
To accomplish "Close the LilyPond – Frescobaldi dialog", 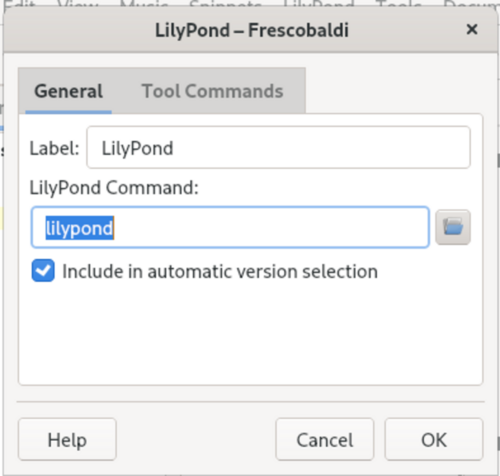I will (x=472, y=30).
